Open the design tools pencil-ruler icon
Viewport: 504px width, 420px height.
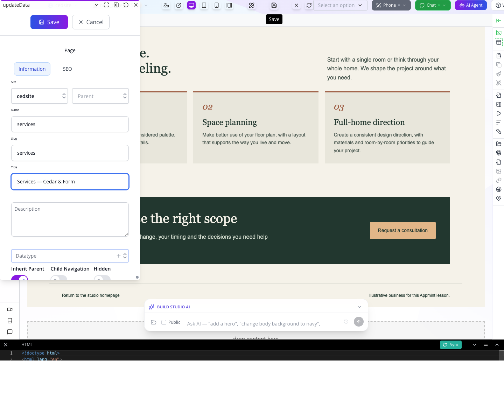pos(252,5)
